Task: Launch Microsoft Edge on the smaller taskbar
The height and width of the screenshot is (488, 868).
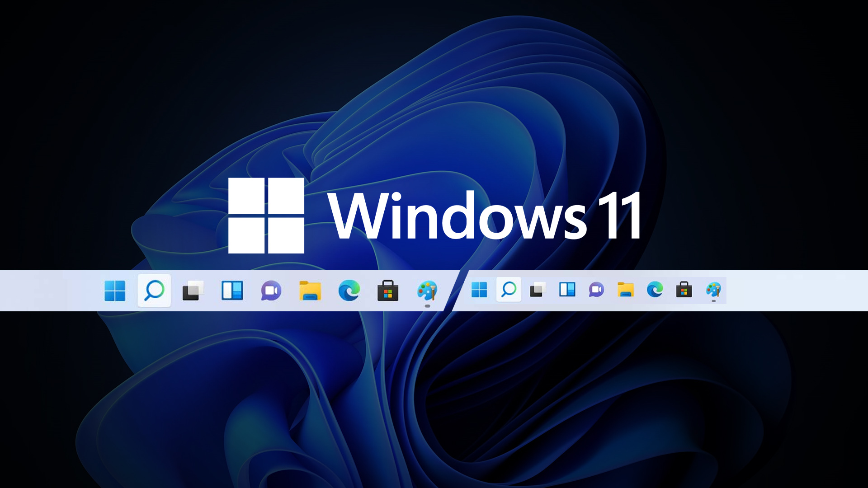Action: pyautogui.click(x=655, y=289)
